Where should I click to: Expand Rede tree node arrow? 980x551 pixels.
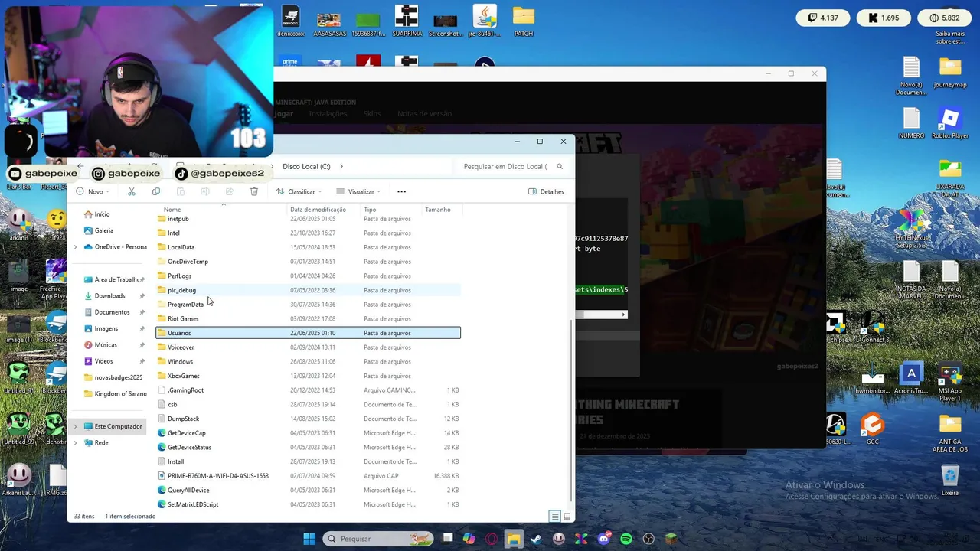click(75, 442)
